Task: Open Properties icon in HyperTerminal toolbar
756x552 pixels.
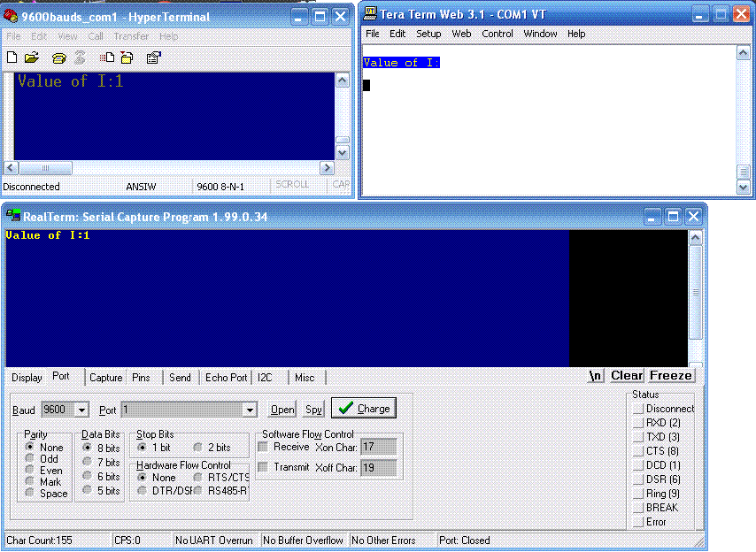Action: click(x=154, y=57)
